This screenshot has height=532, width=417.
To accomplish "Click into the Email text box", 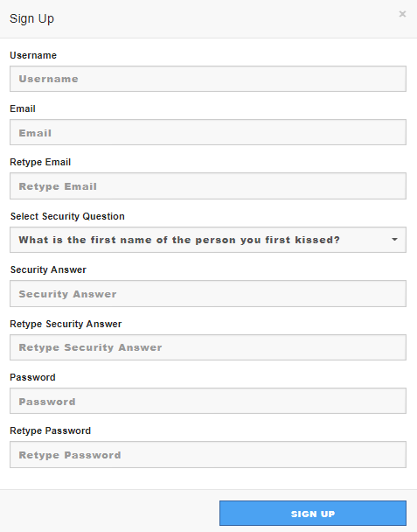I will (208, 132).
